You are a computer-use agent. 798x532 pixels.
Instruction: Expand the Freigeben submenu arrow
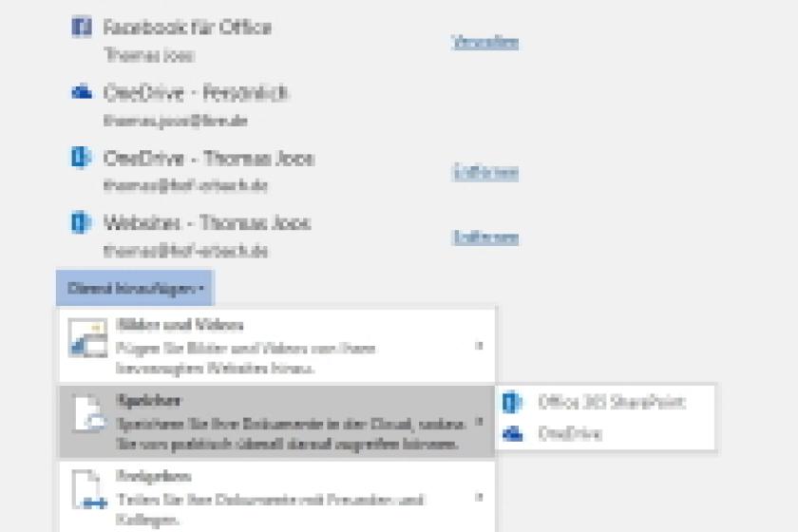479,498
